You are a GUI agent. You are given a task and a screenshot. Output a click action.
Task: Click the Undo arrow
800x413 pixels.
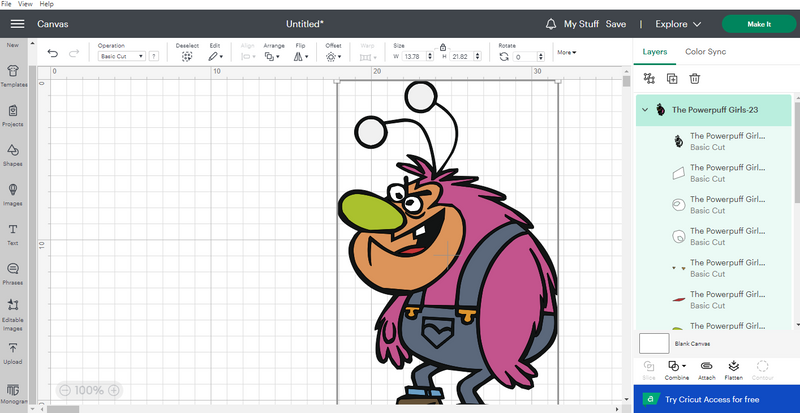tap(53, 53)
